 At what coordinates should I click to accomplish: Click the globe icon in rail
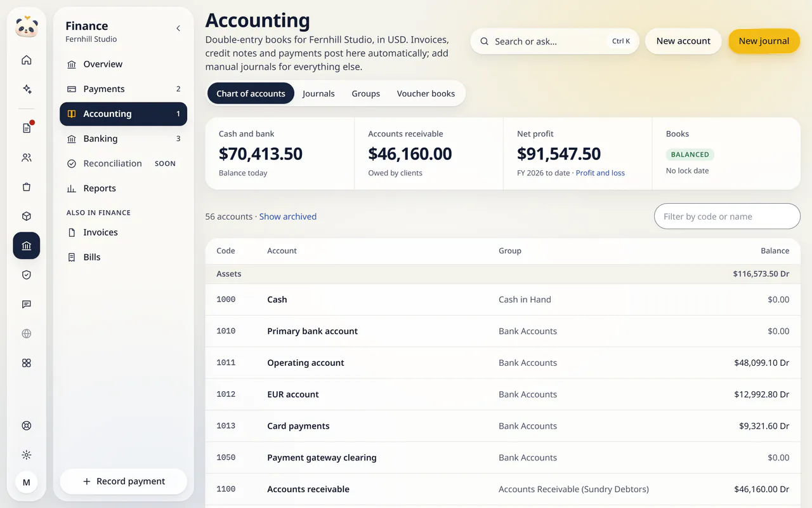point(27,333)
